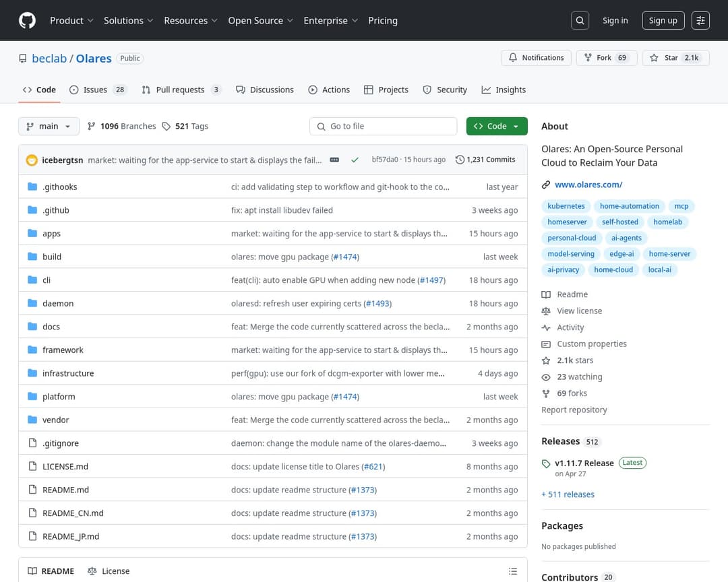Viewport: 728px width, 582px height.
Task: Click the daemon folder icon
Action: (32, 303)
